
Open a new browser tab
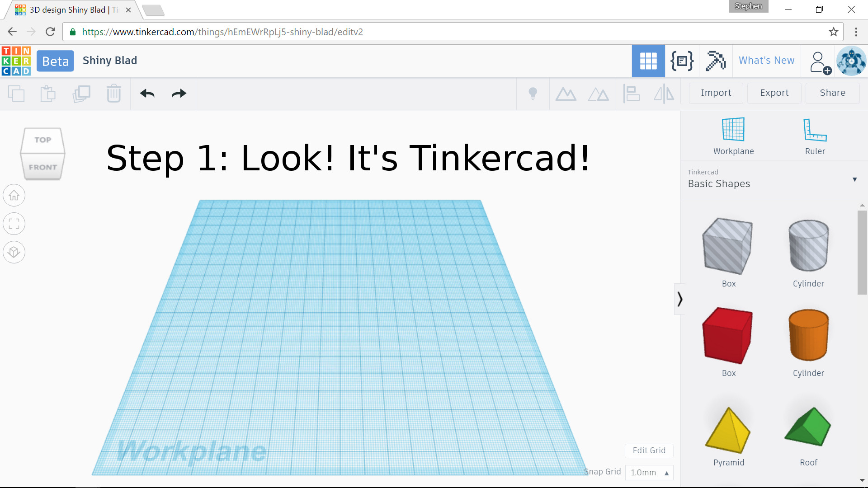(153, 10)
